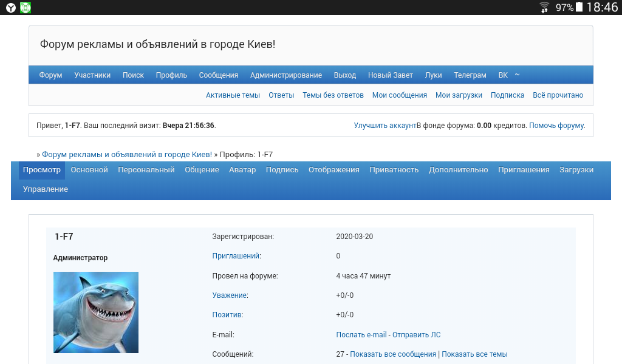Tap the battery icon in status bar
622x364 pixels.
click(x=579, y=7)
